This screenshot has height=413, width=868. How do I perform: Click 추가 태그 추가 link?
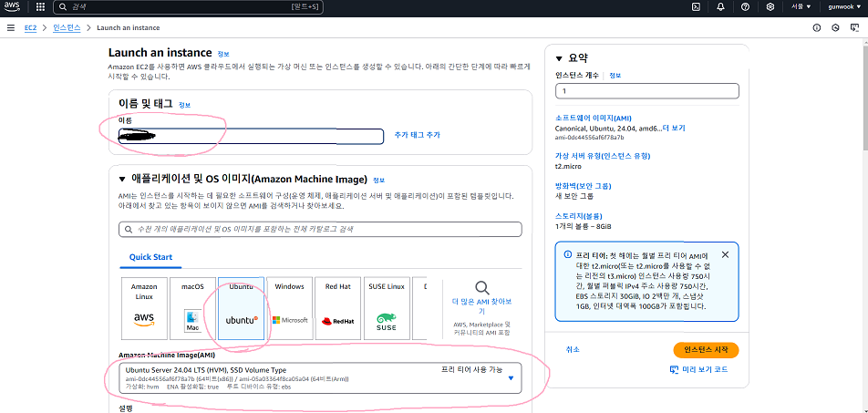(x=418, y=135)
